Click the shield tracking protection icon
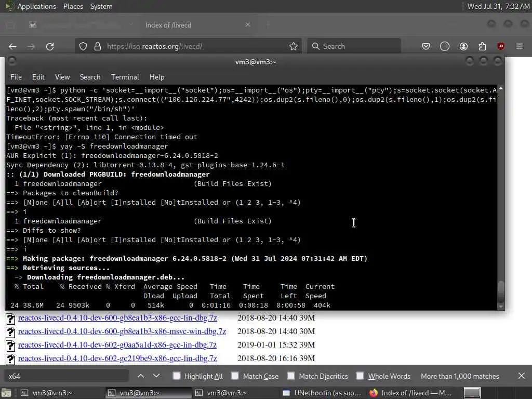532x399 pixels. (83, 46)
